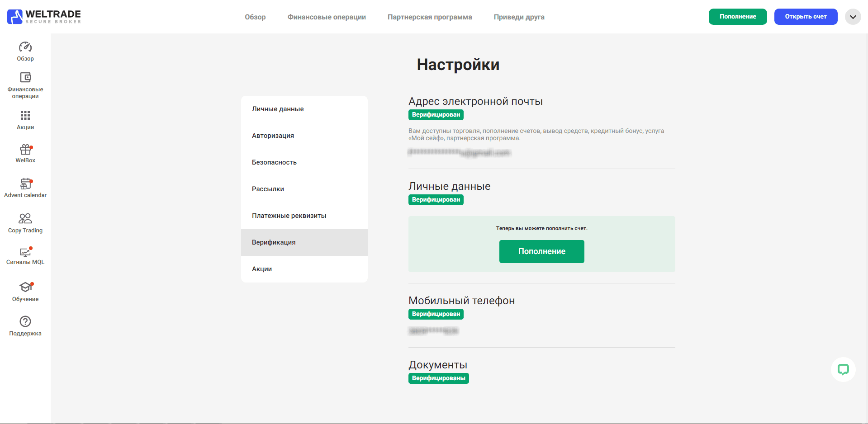The image size is (868, 424).
Task: Click Пополнение button in Личные данные card
Action: 541,251
